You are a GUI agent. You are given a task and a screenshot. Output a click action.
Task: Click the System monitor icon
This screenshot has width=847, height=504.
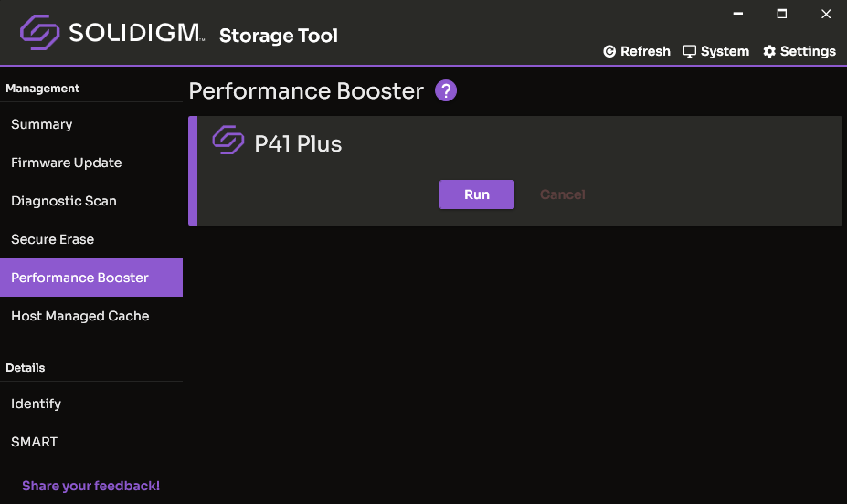[689, 51]
